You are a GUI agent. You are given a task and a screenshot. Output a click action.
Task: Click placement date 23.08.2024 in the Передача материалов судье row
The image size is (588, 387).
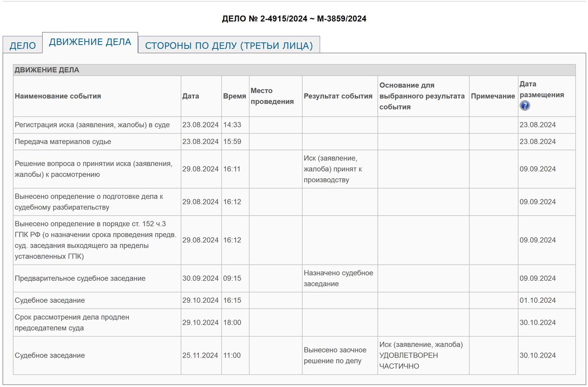tap(547, 142)
